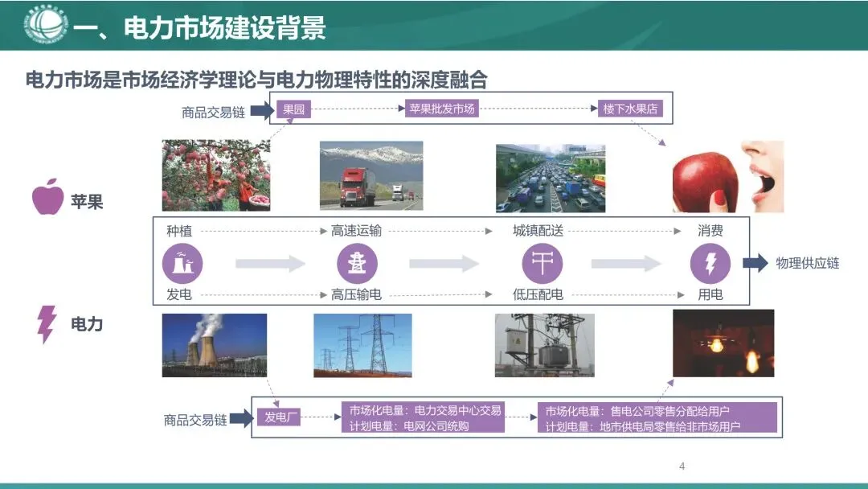Click the purple lightning bolt beside 电力
The image size is (868, 489).
[x=47, y=324]
